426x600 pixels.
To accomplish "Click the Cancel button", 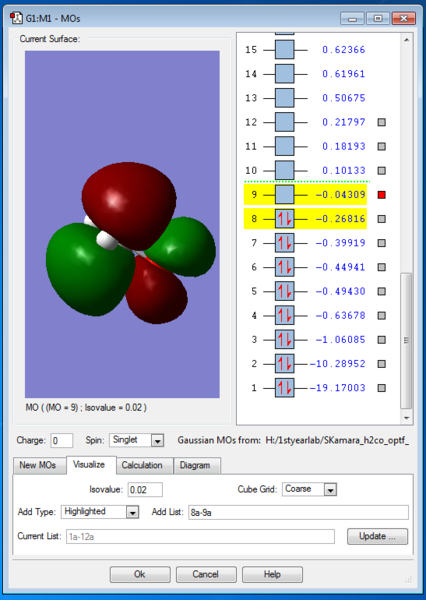I will point(206,574).
